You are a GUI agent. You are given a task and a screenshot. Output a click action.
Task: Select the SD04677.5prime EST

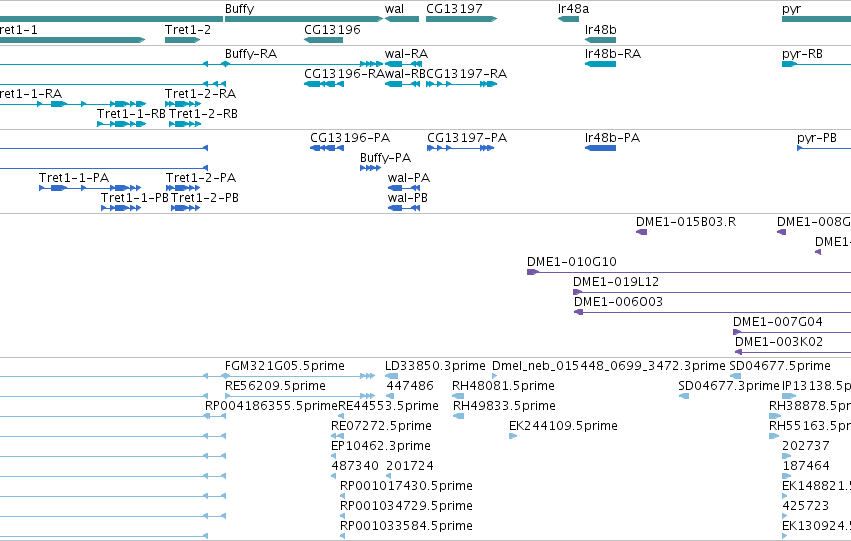click(x=735, y=376)
